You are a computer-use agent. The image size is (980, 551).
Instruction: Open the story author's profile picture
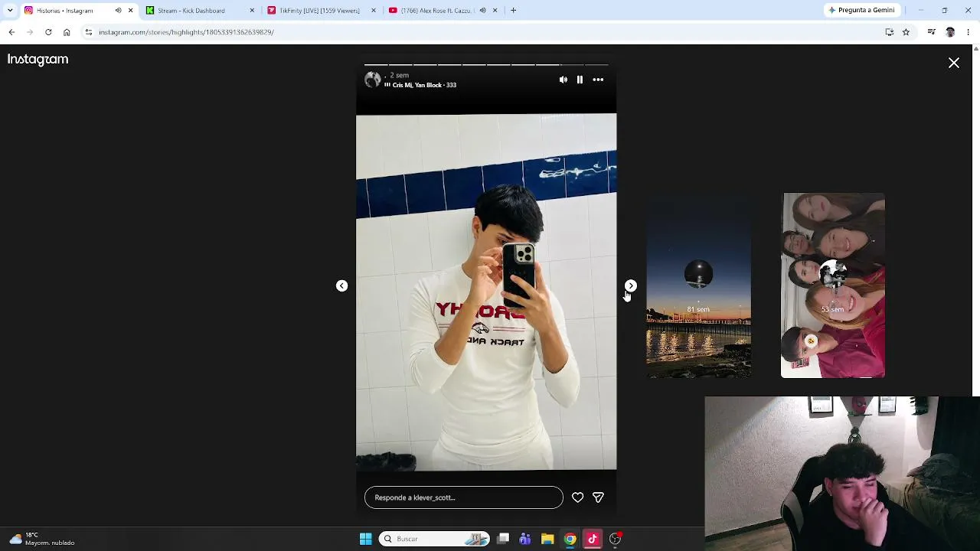coord(373,80)
